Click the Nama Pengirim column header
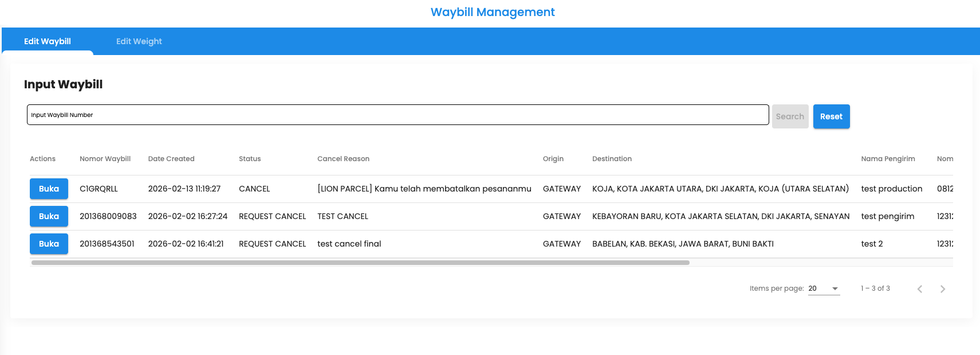 tap(888, 159)
